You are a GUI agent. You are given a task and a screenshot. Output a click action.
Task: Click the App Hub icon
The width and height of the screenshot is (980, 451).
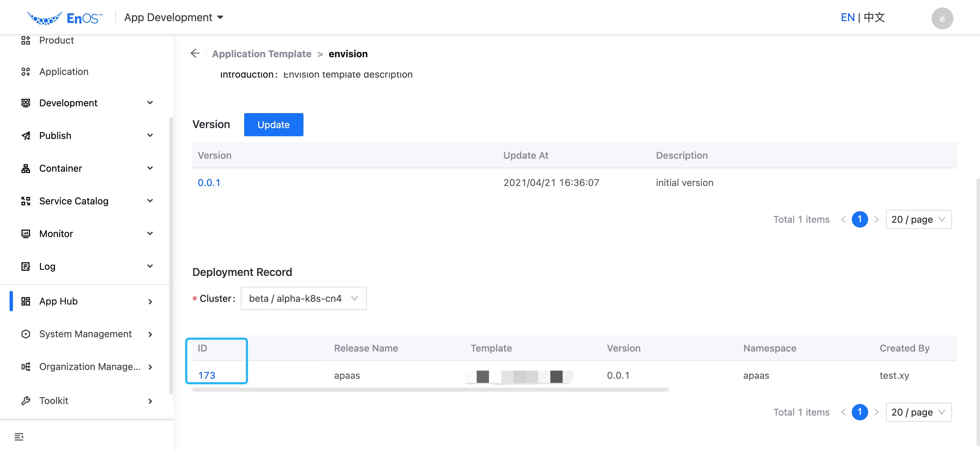pos(26,301)
